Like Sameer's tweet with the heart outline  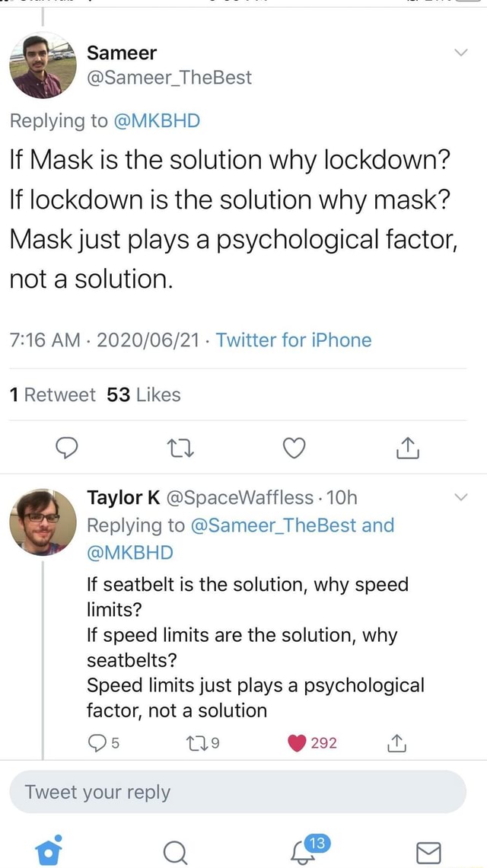(294, 448)
